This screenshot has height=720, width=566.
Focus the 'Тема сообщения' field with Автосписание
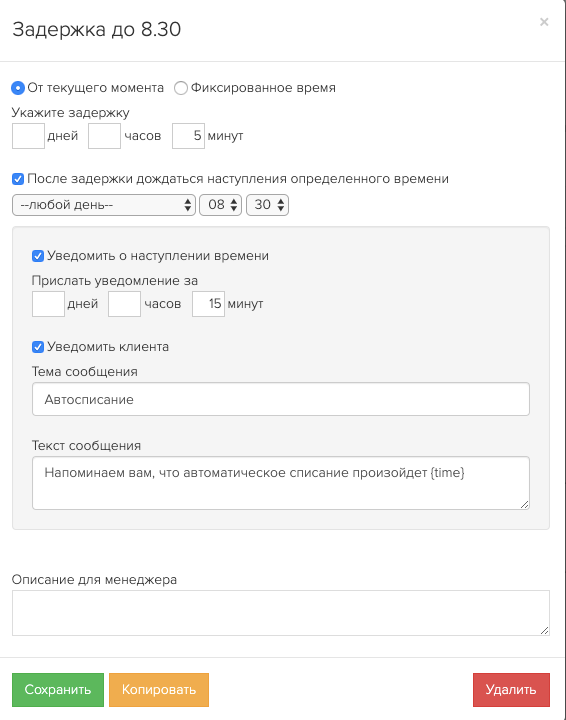tap(281, 399)
